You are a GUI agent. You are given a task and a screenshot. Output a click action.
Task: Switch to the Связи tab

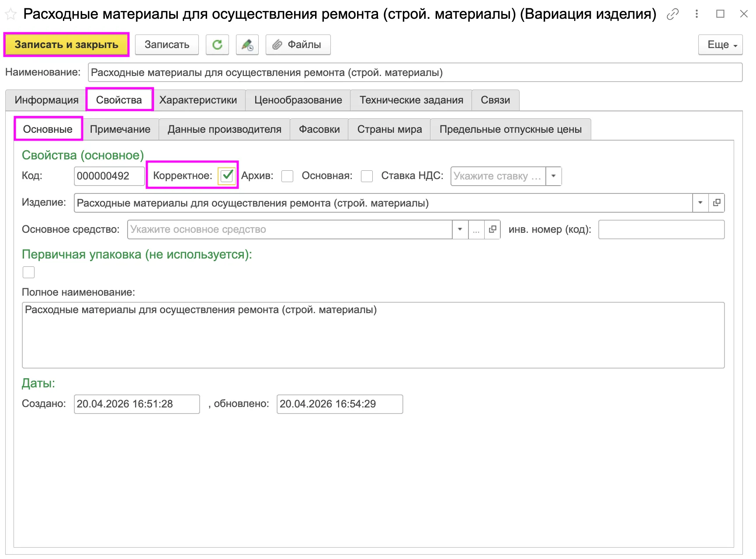(x=496, y=100)
